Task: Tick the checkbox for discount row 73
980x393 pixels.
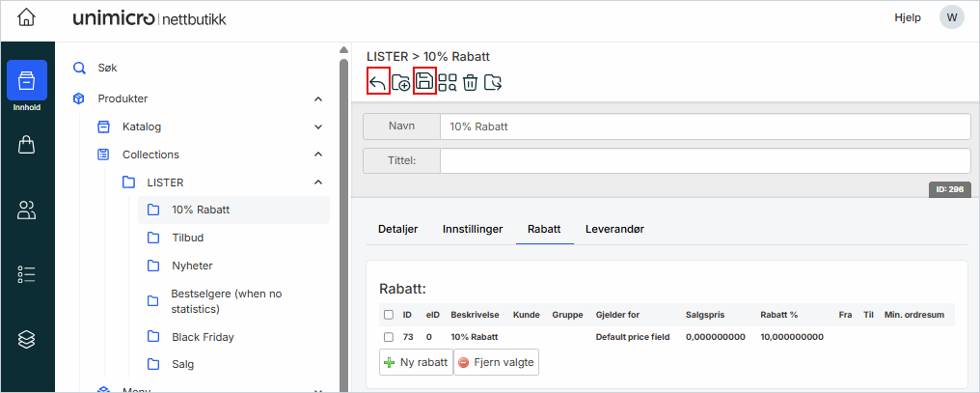Action: point(388,337)
